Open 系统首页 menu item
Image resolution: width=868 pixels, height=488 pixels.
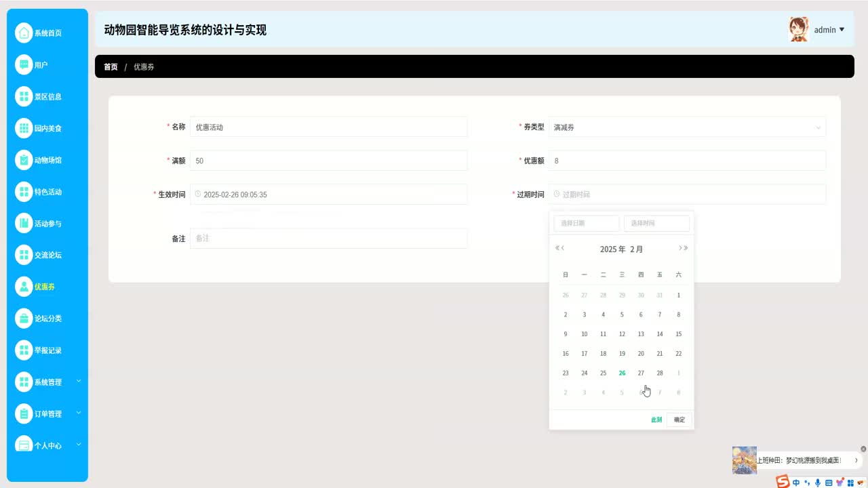pos(47,33)
